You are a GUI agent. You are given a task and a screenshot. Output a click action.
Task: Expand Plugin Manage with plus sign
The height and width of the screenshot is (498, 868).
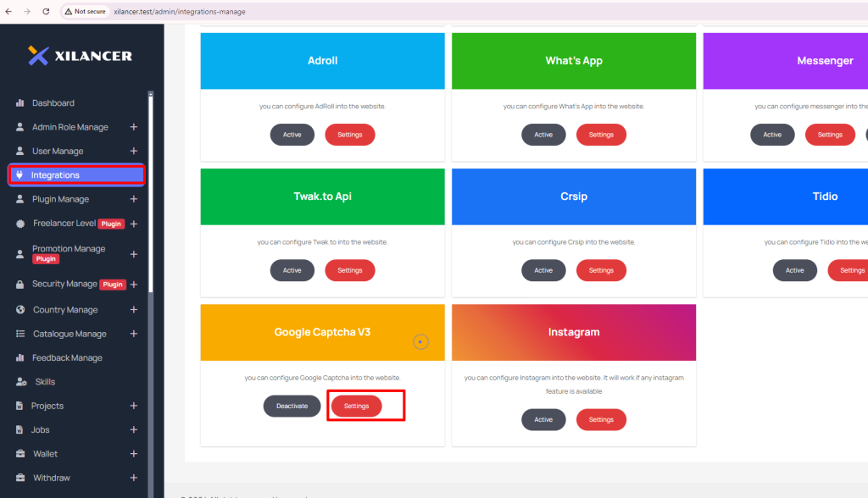pyautogui.click(x=133, y=199)
